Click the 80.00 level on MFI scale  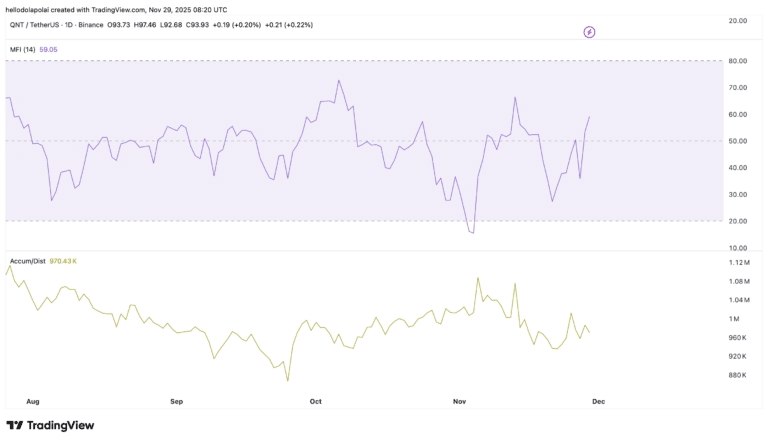pyautogui.click(x=739, y=61)
